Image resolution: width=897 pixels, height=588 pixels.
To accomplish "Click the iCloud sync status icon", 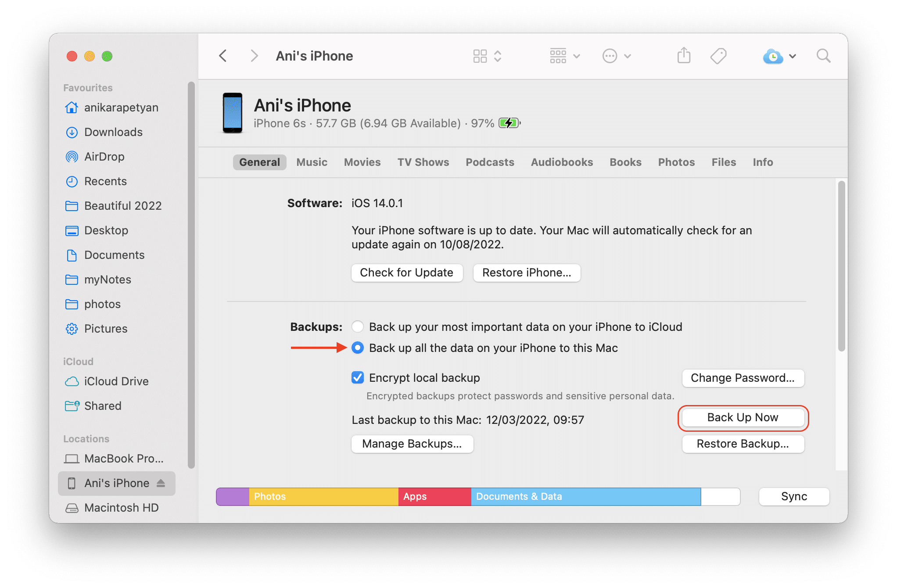I will [772, 56].
